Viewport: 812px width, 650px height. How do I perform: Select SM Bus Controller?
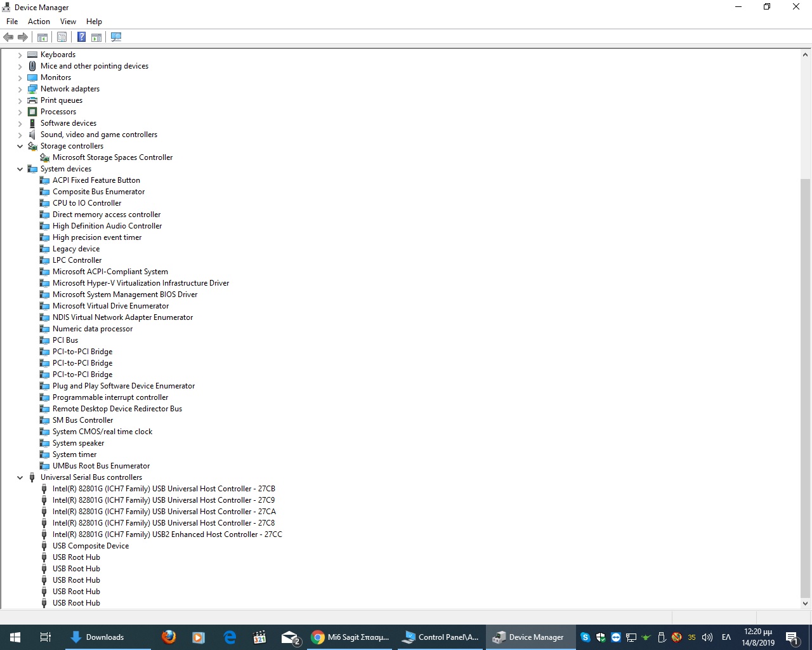pos(82,420)
